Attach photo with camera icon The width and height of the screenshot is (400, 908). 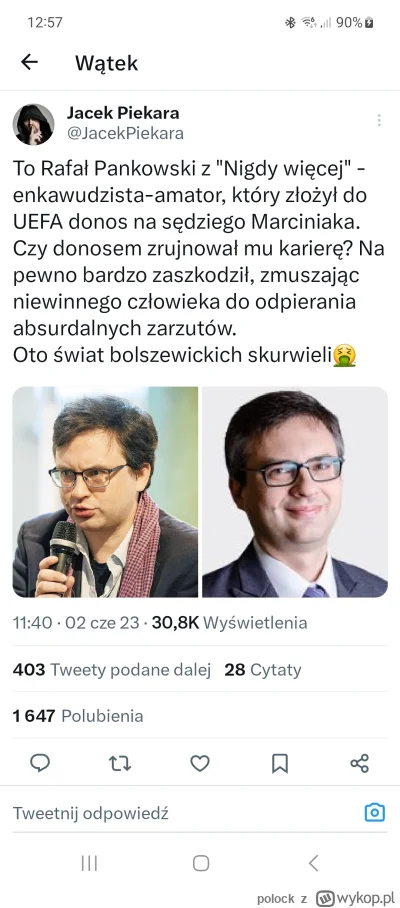[375, 812]
